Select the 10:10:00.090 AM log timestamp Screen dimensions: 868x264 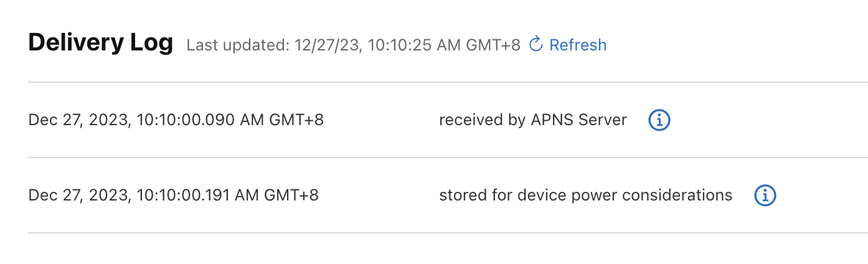point(176,120)
